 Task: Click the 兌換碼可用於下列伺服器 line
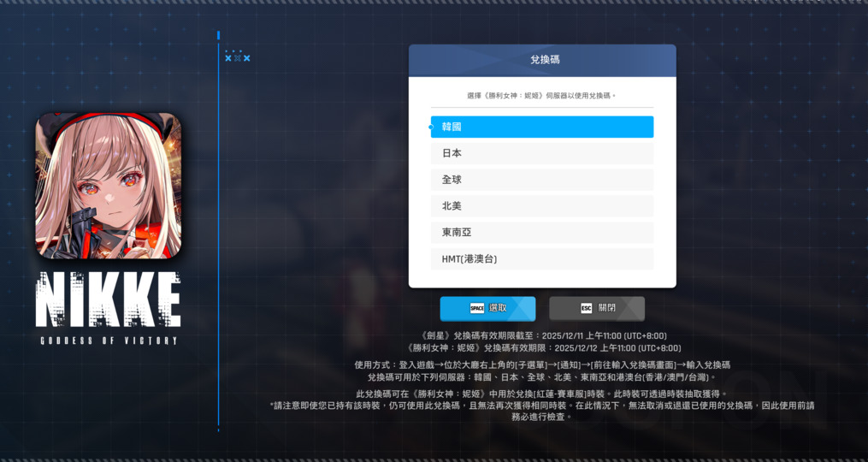click(x=542, y=377)
